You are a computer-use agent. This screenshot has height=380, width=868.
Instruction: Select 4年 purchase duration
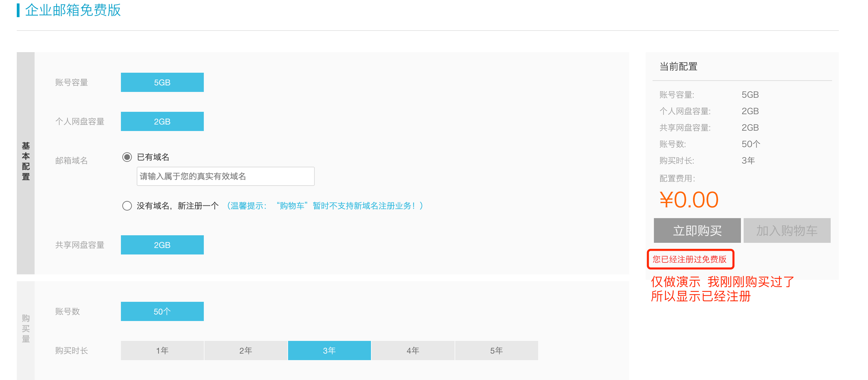pyautogui.click(x=413, y=351)
